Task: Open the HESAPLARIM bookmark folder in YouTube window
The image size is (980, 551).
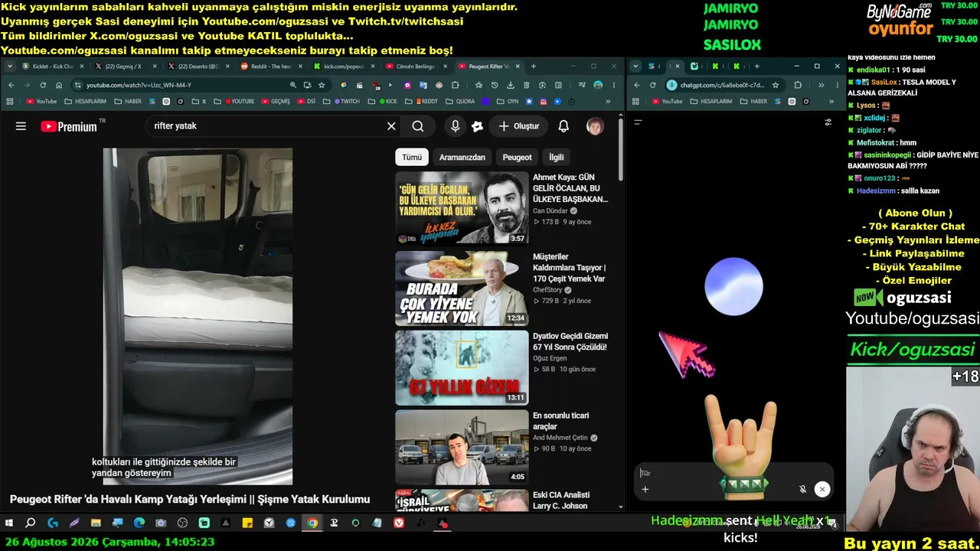Action: click(85, 101)
